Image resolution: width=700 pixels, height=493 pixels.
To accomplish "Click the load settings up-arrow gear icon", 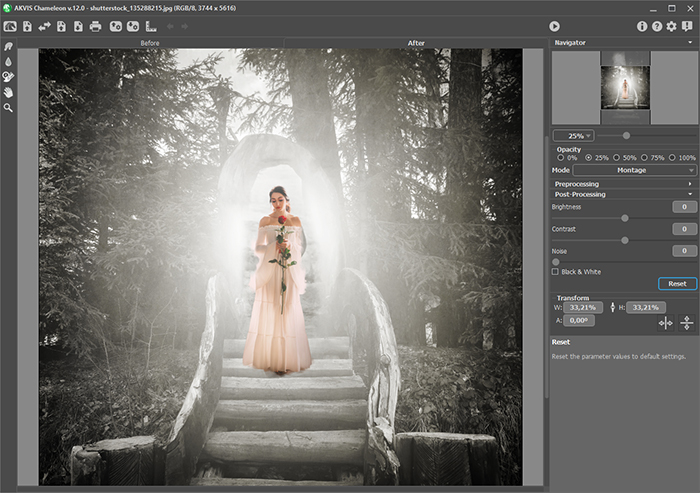I will tap(116, 26).
